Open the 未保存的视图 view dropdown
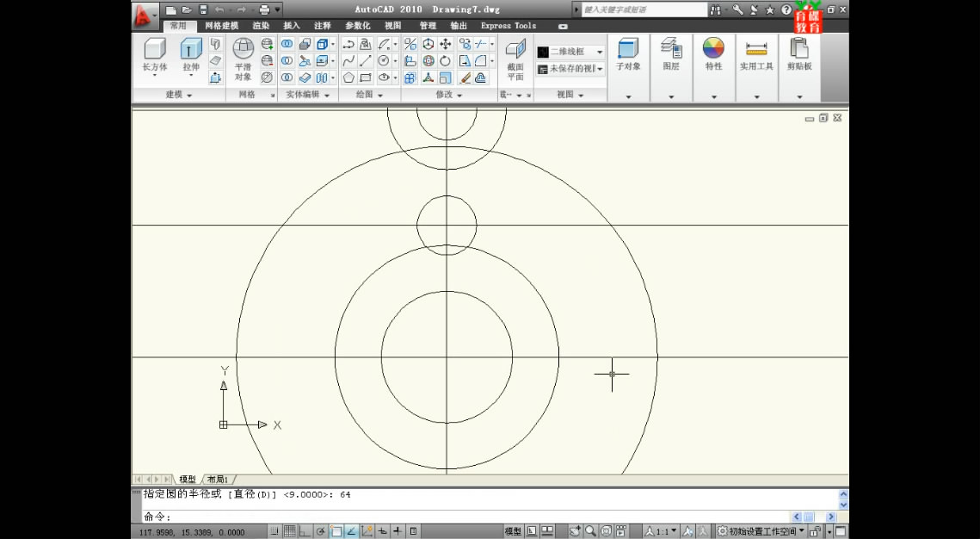Screen dimensions: 980x539 tap(570, 69)
